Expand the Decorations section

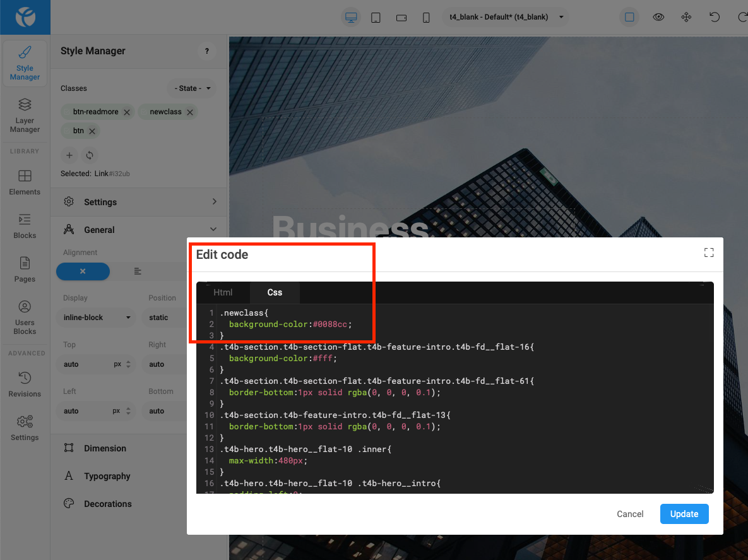(x=108, y=504)
